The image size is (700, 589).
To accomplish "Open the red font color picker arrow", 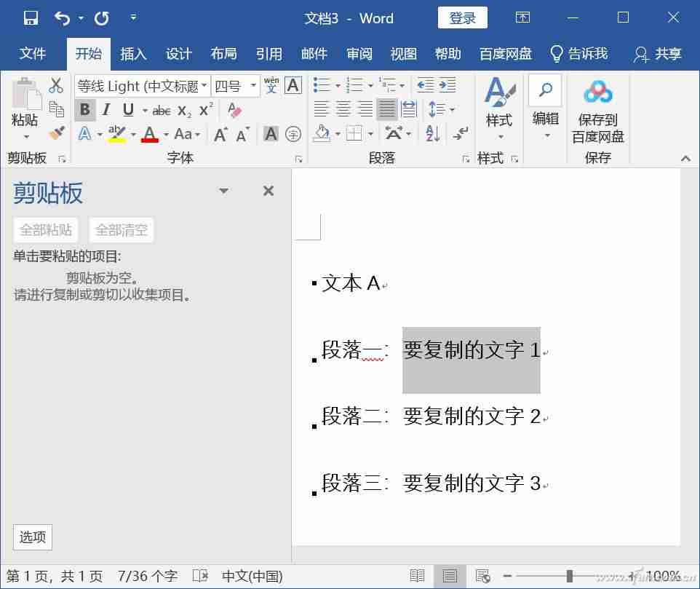I will pyautogui.click(x=166, y=134).
